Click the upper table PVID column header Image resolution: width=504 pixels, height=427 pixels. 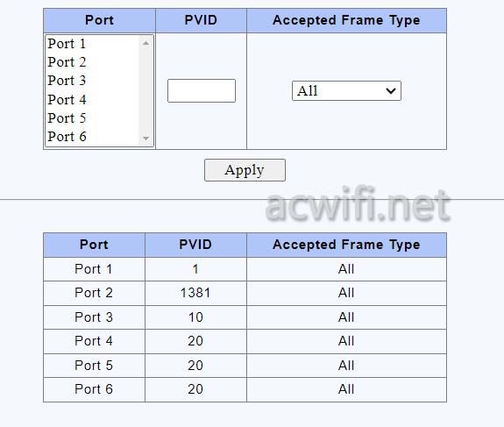coord(201,20)
